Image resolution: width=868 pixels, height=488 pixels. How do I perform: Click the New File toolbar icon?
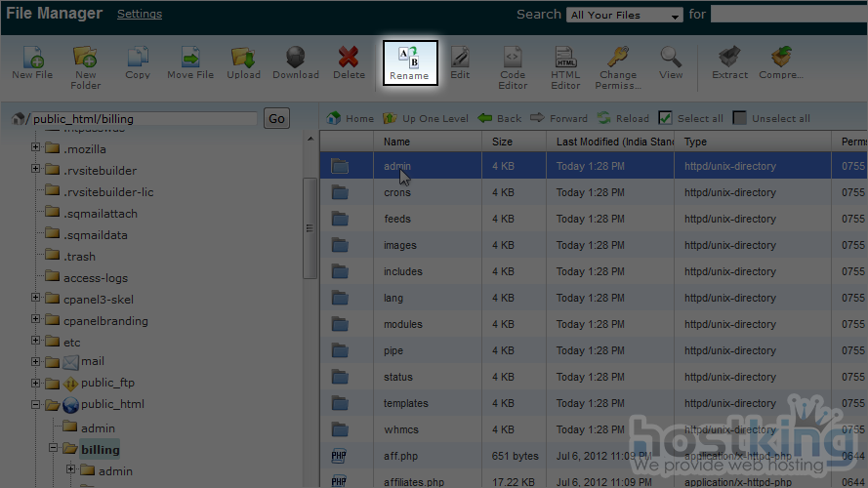[x=32, y=61]
